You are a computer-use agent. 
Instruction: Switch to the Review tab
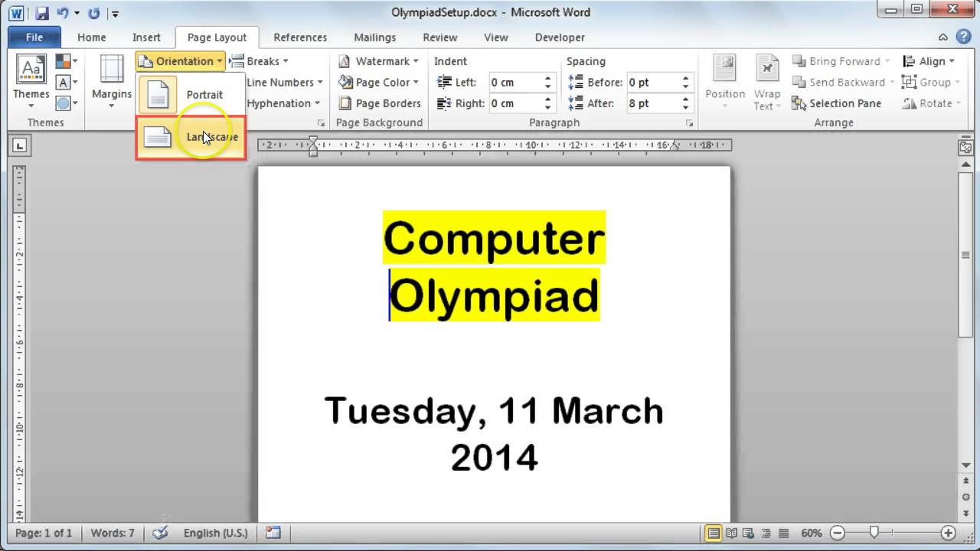point(440,37)
